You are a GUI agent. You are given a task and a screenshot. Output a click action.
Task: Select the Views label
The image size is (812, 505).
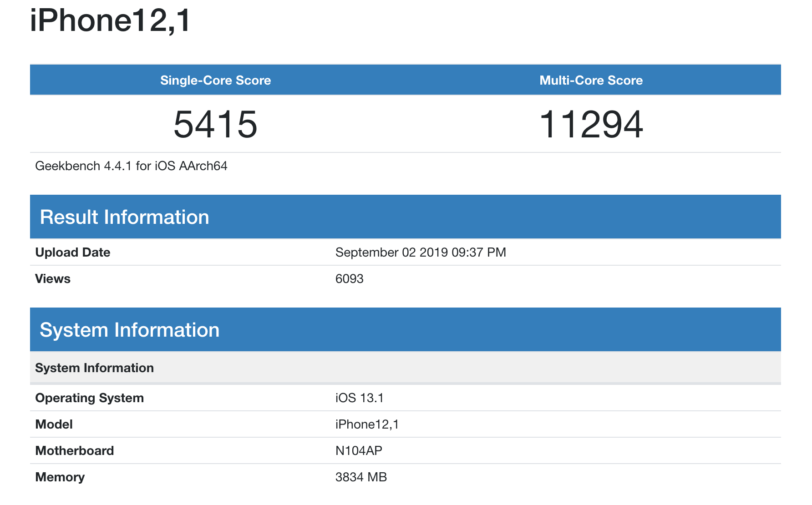point(53,279)
